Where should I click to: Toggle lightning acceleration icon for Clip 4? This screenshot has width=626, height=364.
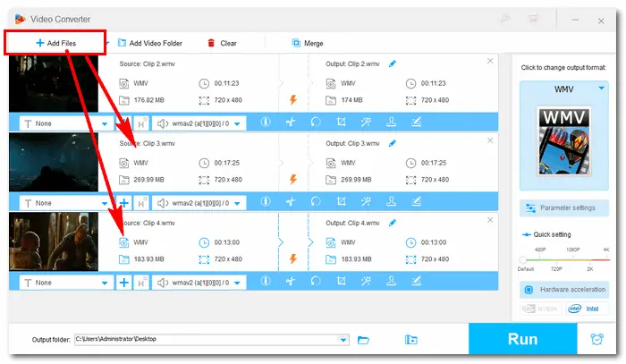point(293,258)
